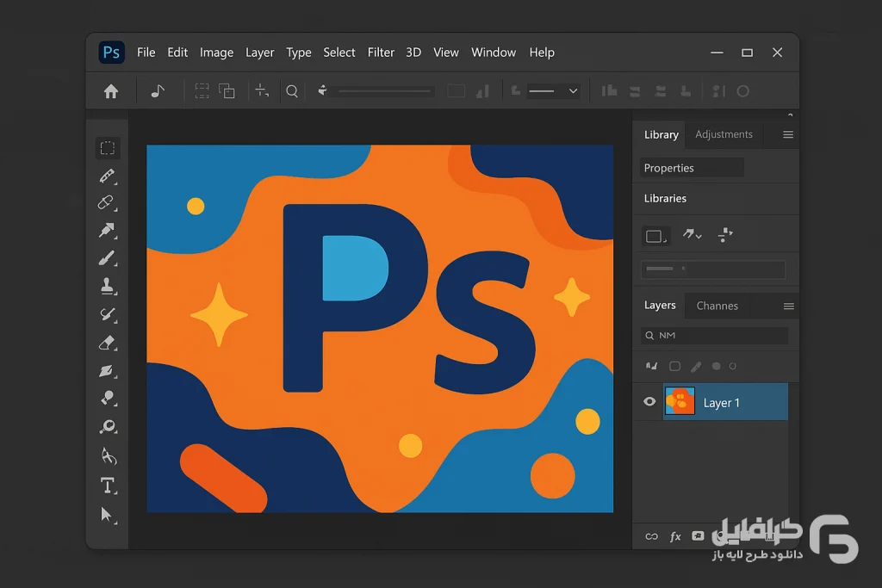The image size is (882, 588).
Task: Click the rectangle shape icon in Libraries panel
Action: click(655, 236)
